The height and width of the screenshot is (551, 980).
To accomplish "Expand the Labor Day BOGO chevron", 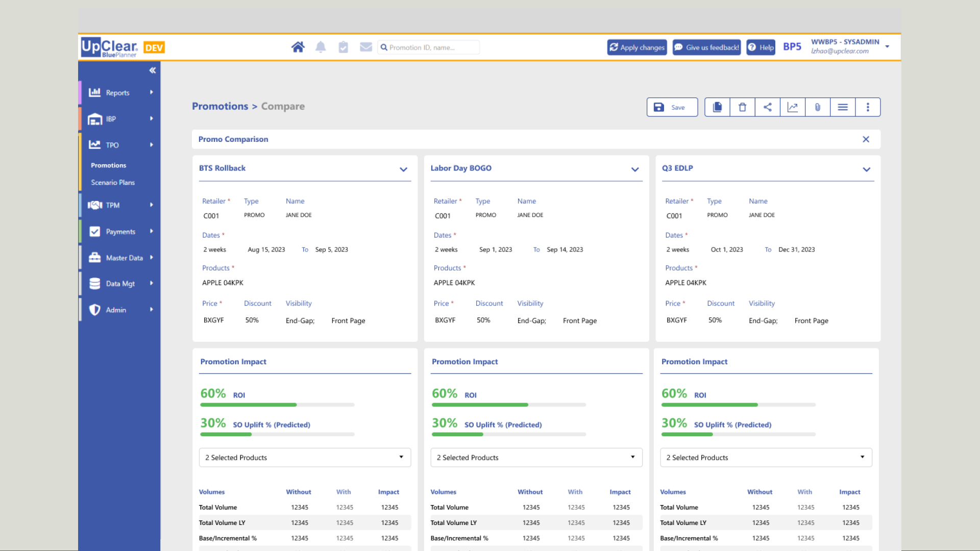I will pyautogui.click(x=635, y=169).
